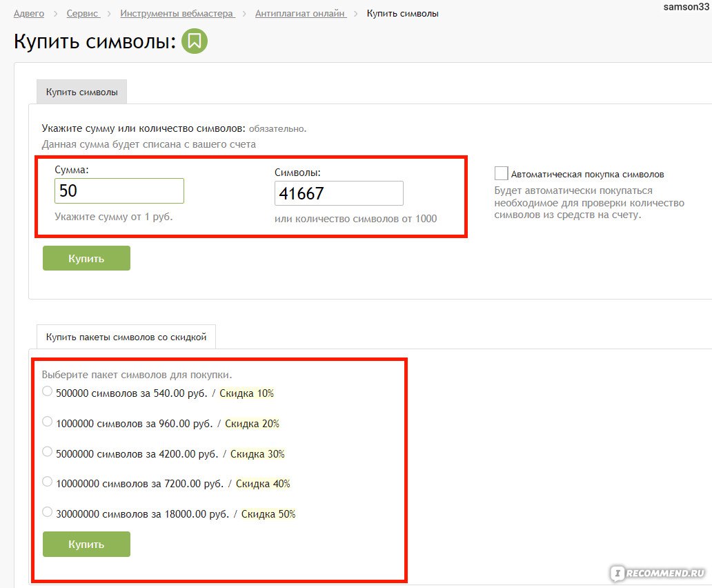Open the Адвего breadcrumb link
Viewport: 712px width, 588px height.
pyautogui.click(x=29, y=14)
